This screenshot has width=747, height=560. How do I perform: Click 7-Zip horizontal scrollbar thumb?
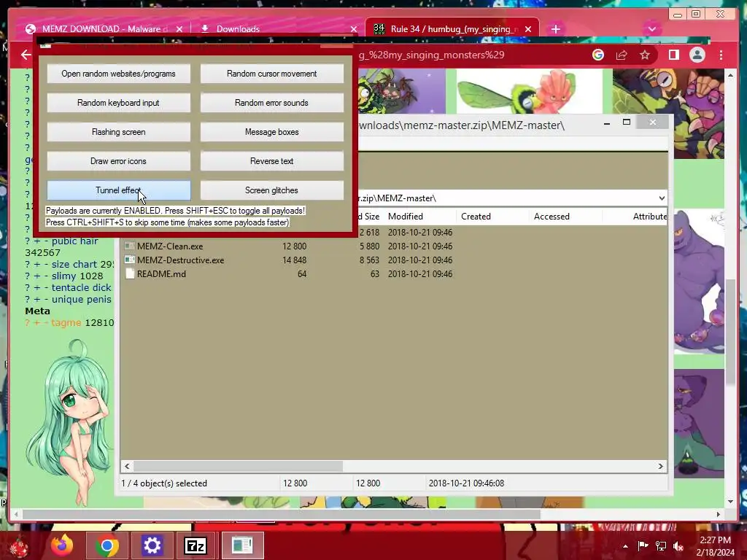[238, 466]
